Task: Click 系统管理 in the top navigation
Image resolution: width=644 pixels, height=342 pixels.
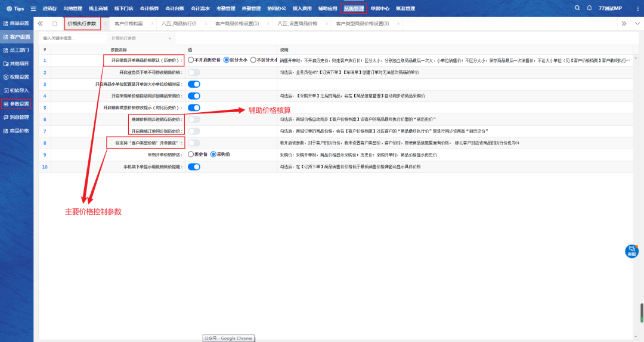Action: pyautogui.click(x=354, y=8)
